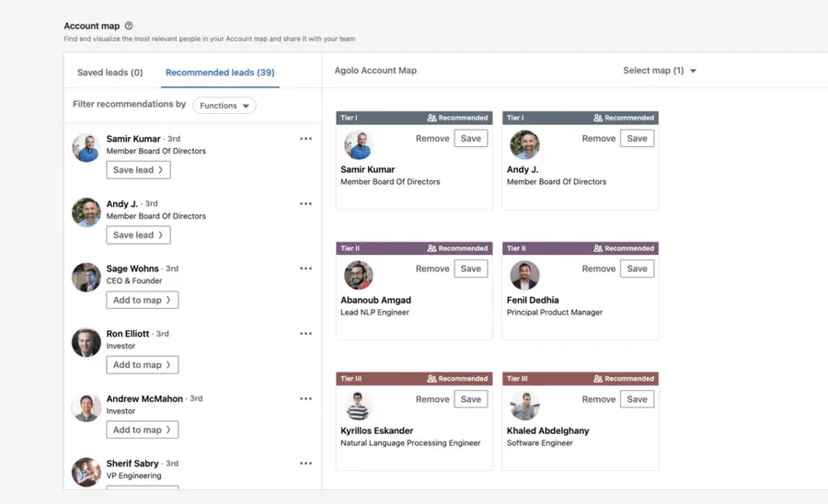Open Andrew McMahon's name link
This screenshot has width=828, height=504.
tap(144, 398)
